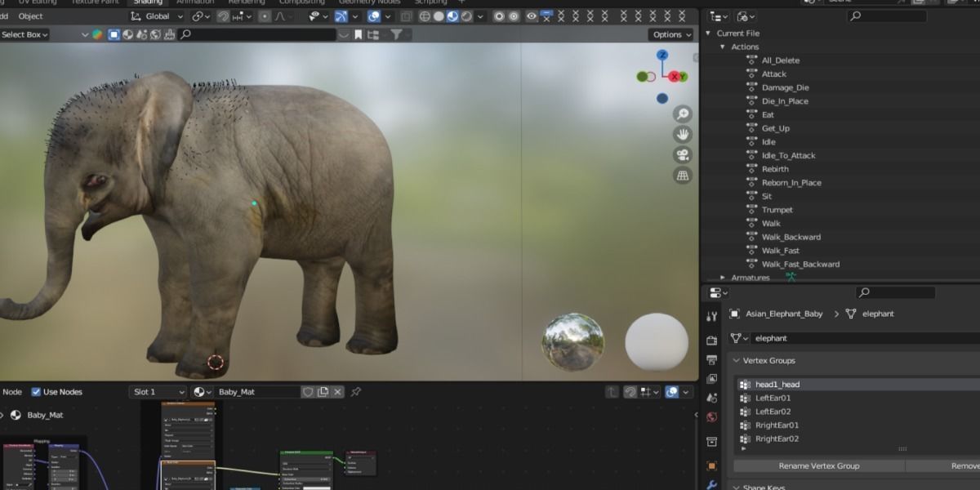This screenshot has width=980, height=490.
Task: Click the filter funnel icon in viewport header
Action: [396, 34]
